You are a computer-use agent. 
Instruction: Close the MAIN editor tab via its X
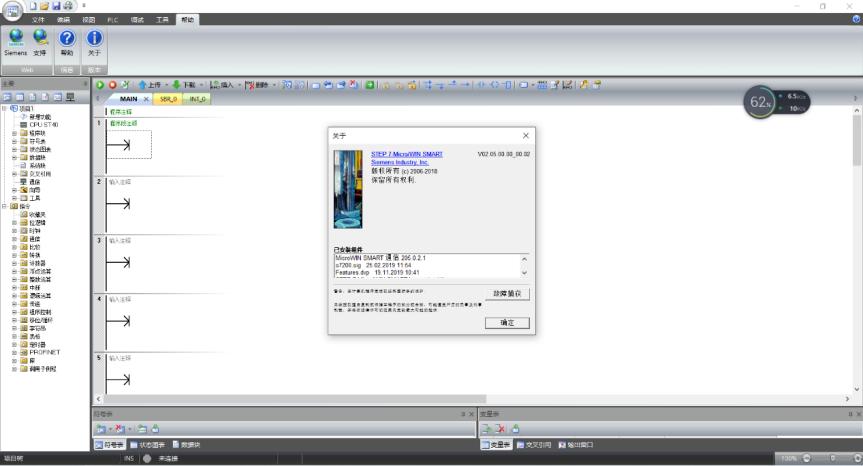point(146,99)
